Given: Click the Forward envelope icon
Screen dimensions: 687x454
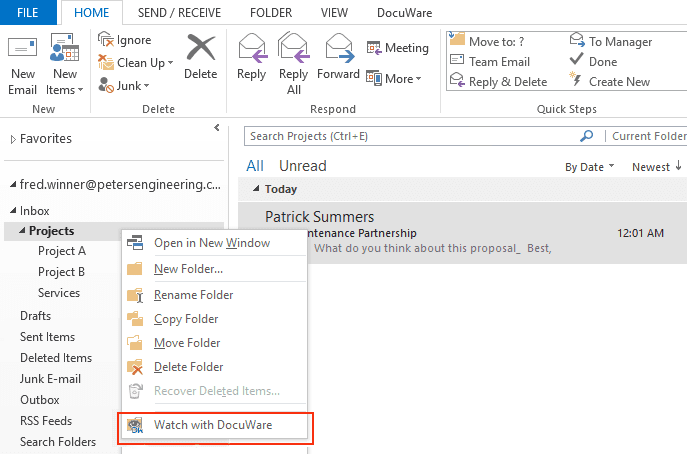Looking at the screenshot, I should (x=340, y=48).
